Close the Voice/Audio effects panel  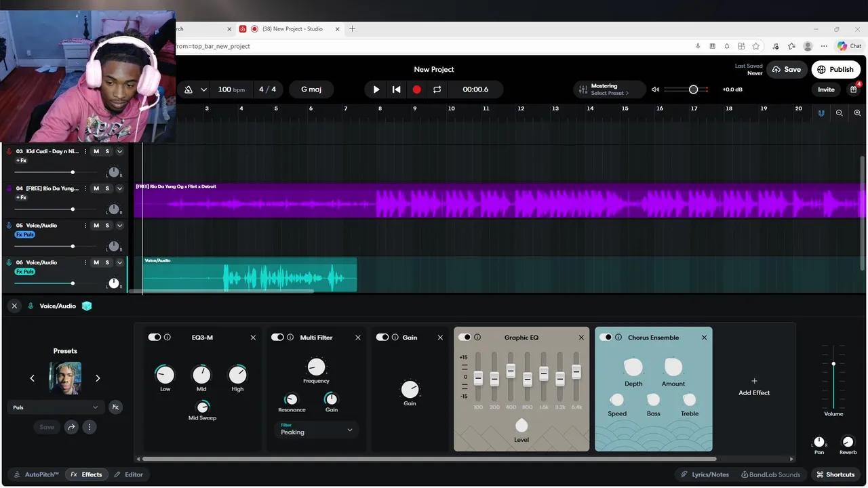click(14, 306)
